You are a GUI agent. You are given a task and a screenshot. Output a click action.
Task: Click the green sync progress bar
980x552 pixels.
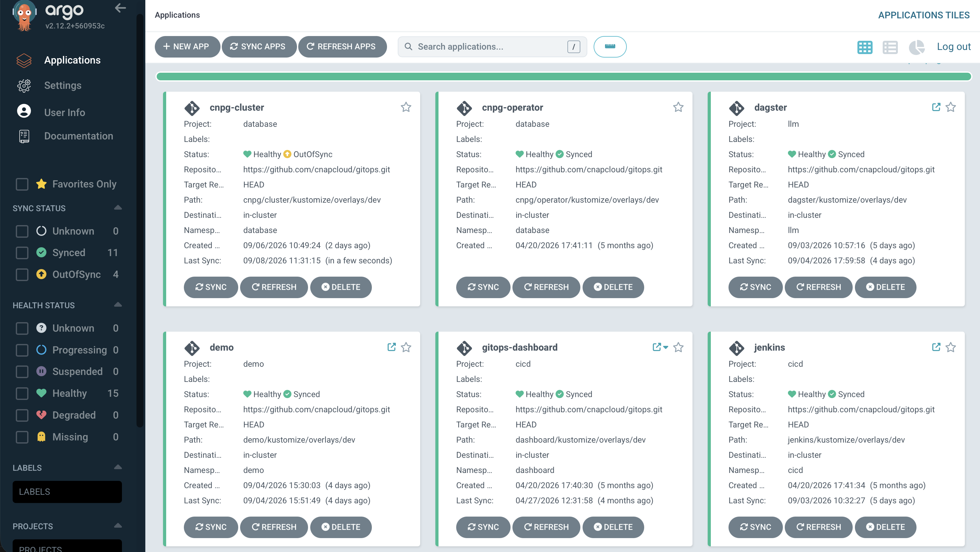(564, 77)
